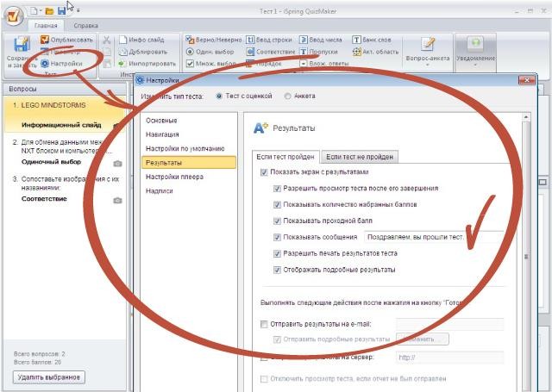552x392 pixels.
Task: Enable Отправить результаты на e-mail
Action: tap(264, 324)
